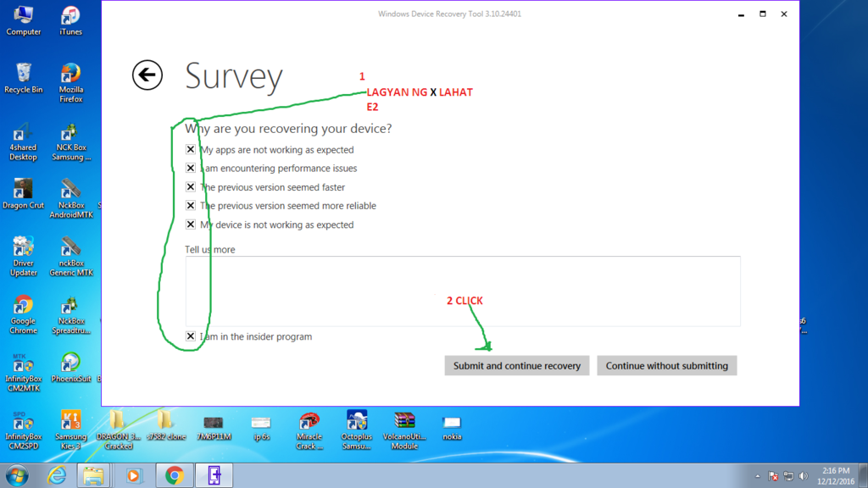Open Recycle Bin on desktop
The width and height of the screenshot is (868, 488).
point(23,75)
